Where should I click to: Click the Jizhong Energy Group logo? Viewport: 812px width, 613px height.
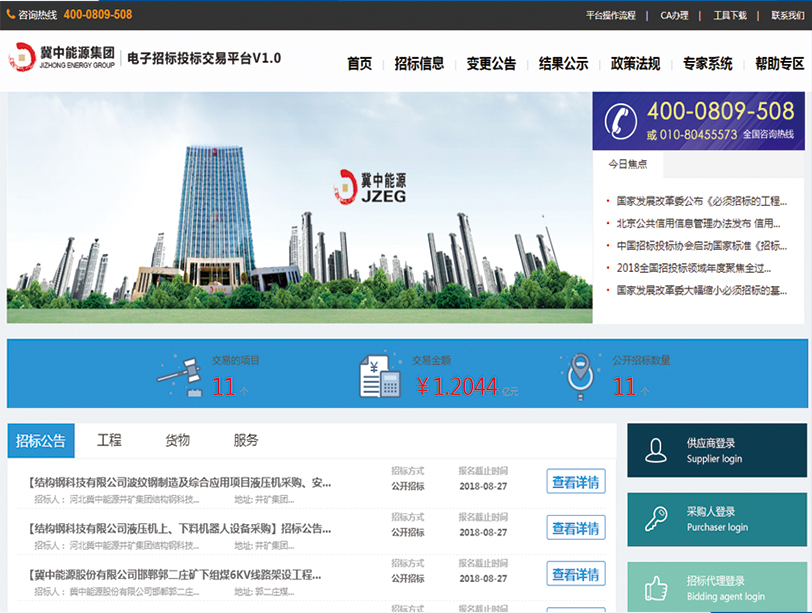pyautogui.click(x=62, y=57)
